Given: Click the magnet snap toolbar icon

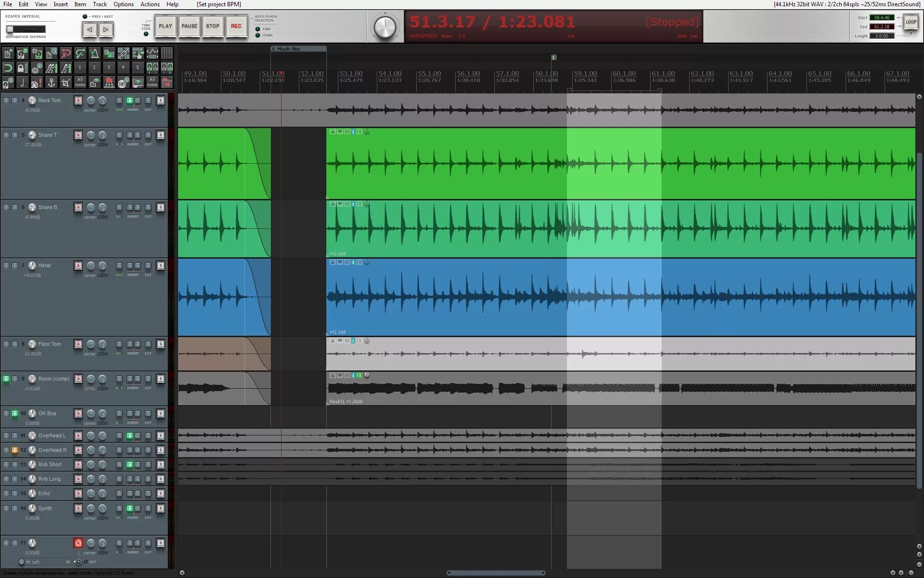Looking at the screenshot, I should (8, 68).
